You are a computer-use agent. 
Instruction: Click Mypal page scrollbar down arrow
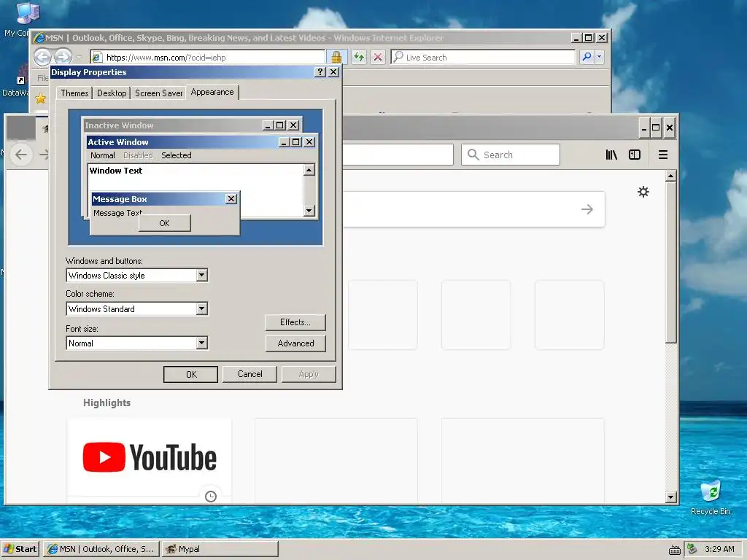[x=671, y=497]
